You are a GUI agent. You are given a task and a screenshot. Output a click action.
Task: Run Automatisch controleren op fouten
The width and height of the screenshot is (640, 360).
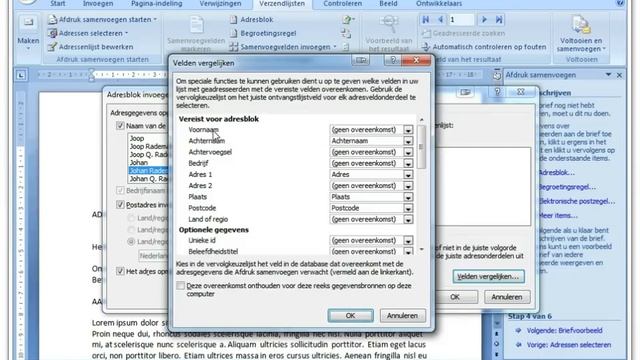tap(484, 47)
